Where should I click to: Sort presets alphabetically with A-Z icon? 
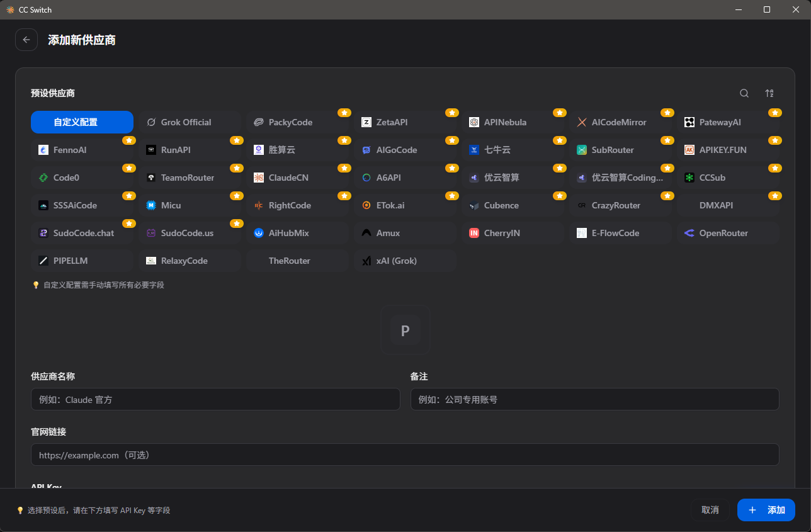click(x=769, y=93)
